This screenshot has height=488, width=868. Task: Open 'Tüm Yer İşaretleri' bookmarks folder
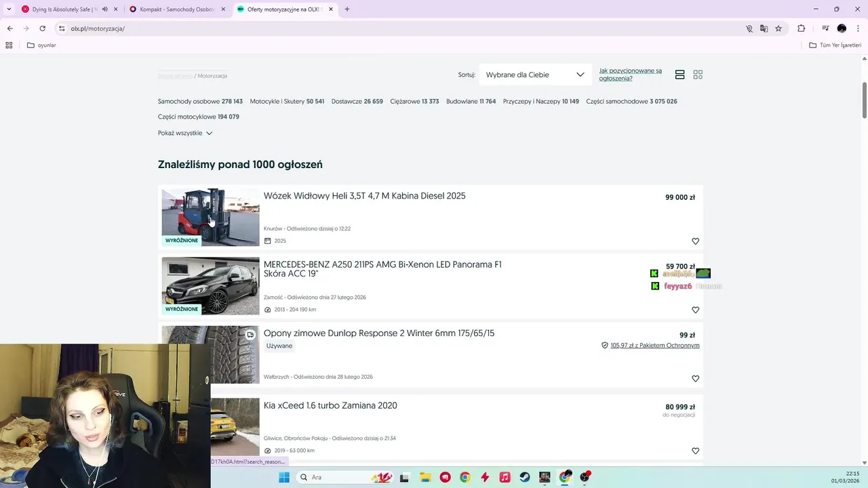[x=835, y=45]
